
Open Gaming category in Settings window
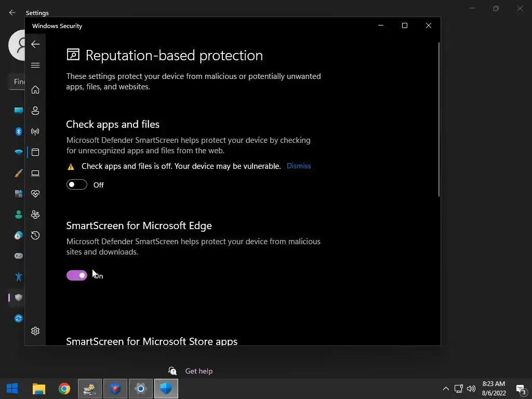(19, 256)
